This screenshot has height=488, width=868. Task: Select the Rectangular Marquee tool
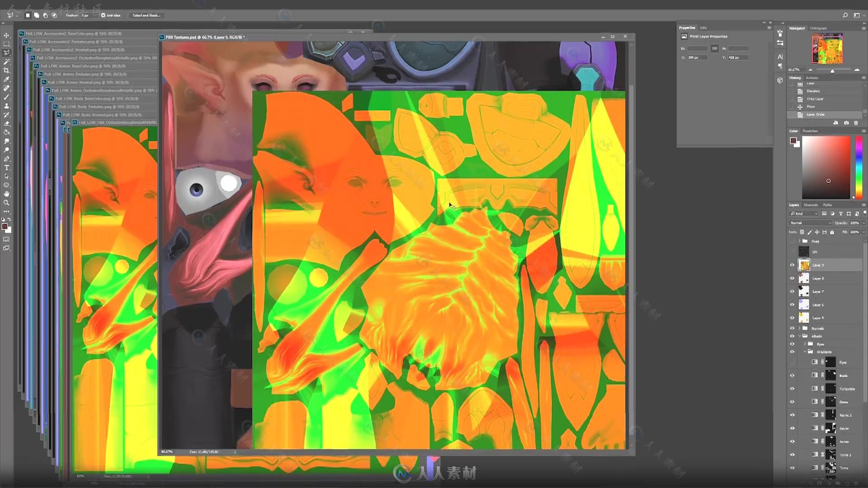[x=6, y=44]
